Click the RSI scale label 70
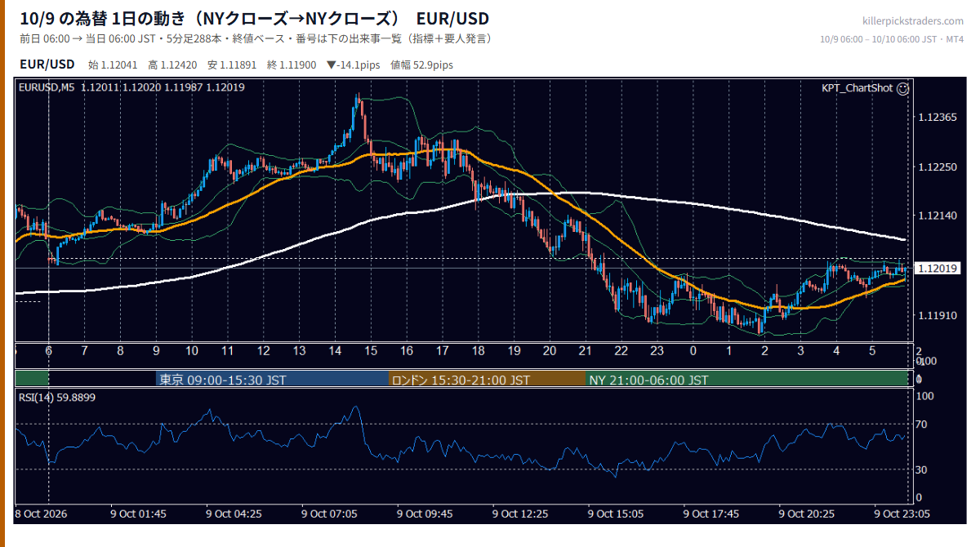This screenshot has width=980, height=547. [x=922, y=424]
